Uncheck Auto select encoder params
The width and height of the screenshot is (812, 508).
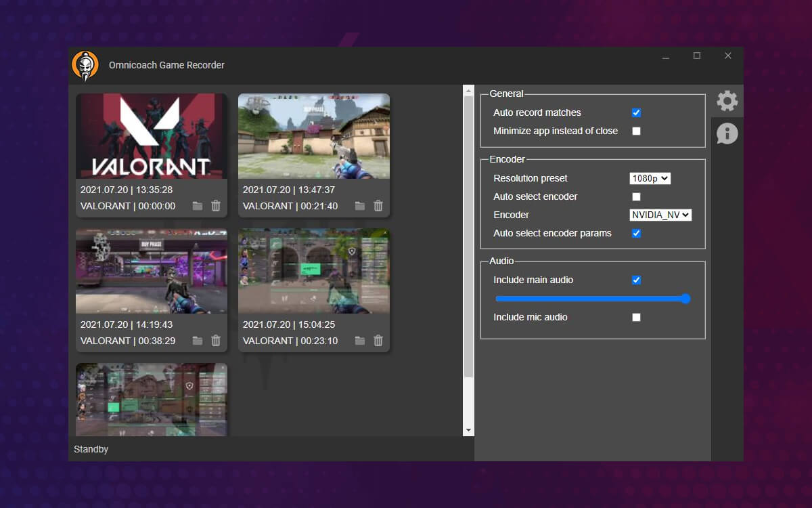636,233
